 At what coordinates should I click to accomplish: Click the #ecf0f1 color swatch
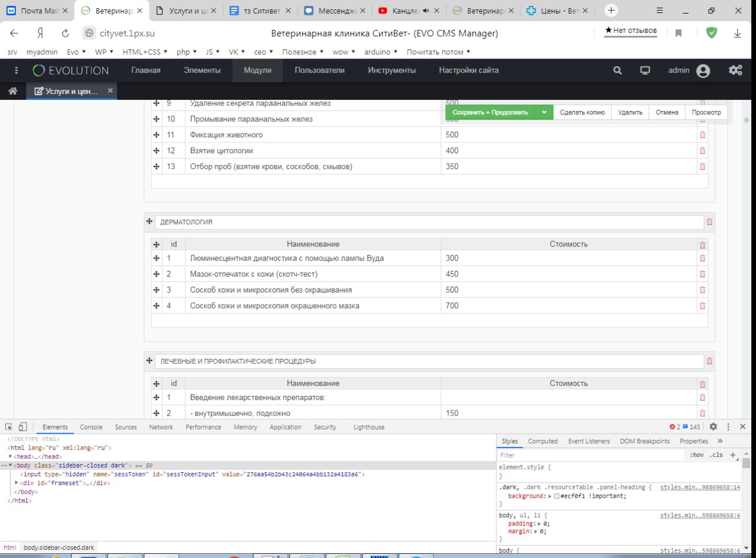coord(556,496)
